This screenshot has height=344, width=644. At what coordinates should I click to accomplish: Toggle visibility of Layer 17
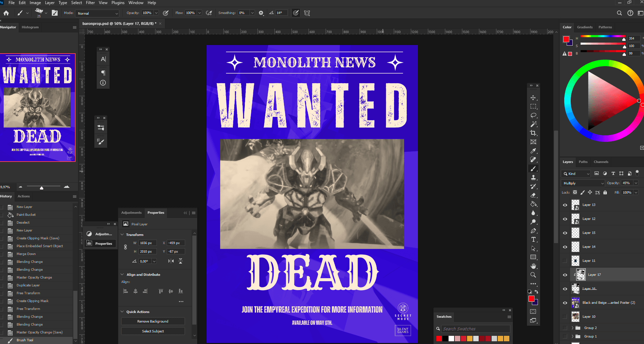coord(565,275)
